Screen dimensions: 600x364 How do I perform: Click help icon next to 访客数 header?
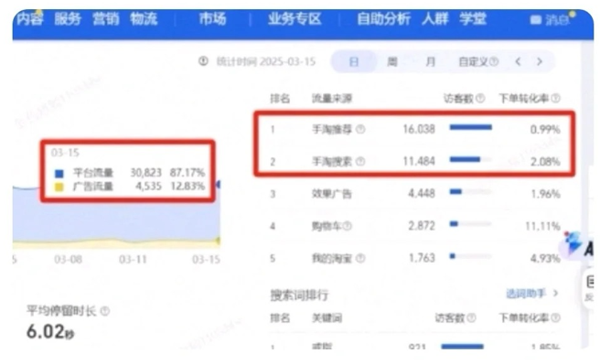tap(480, 99)
